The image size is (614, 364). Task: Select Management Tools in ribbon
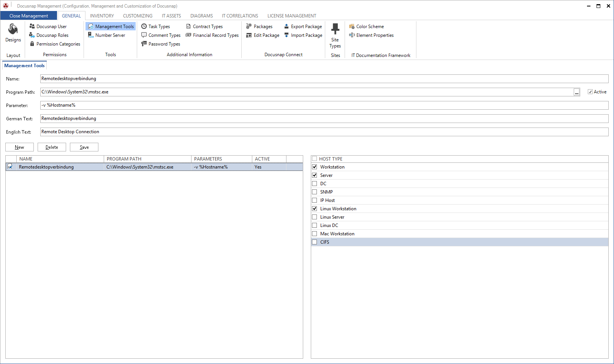click(111, 27)
